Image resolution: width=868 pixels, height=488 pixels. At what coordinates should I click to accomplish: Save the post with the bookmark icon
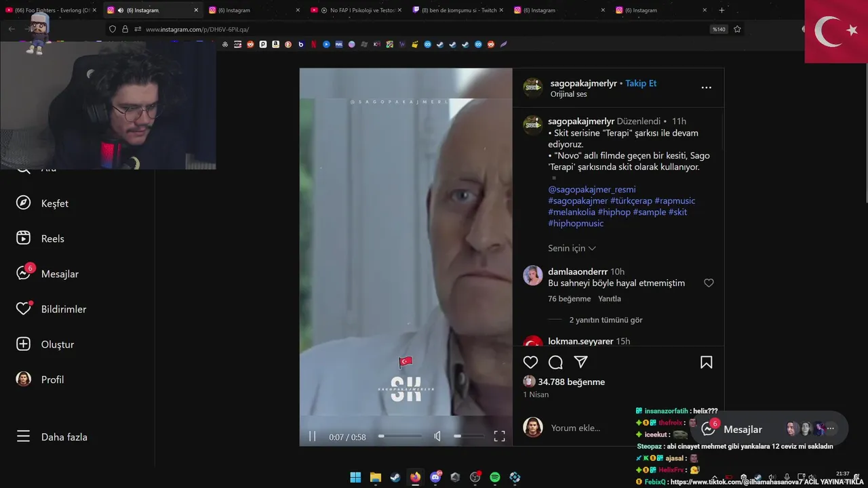point(706,362)
